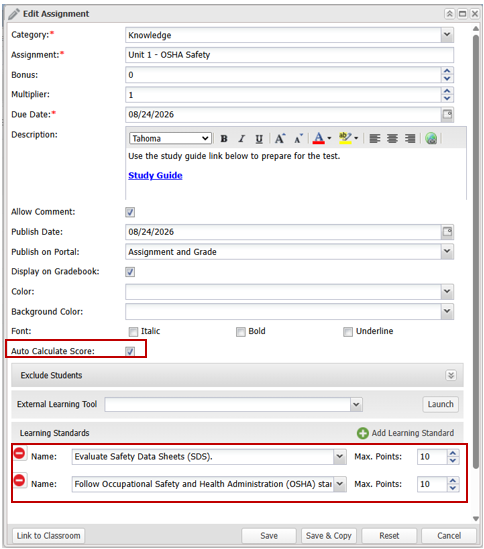
Task: Open the Category dropdown
Action: tap(447, 35)
